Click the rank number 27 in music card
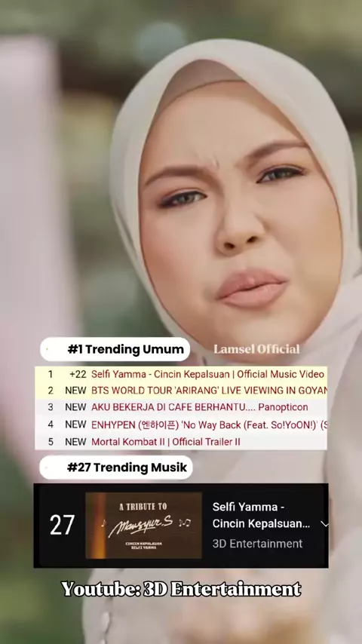Screen dimensions: 362x644 pos(63,526)
